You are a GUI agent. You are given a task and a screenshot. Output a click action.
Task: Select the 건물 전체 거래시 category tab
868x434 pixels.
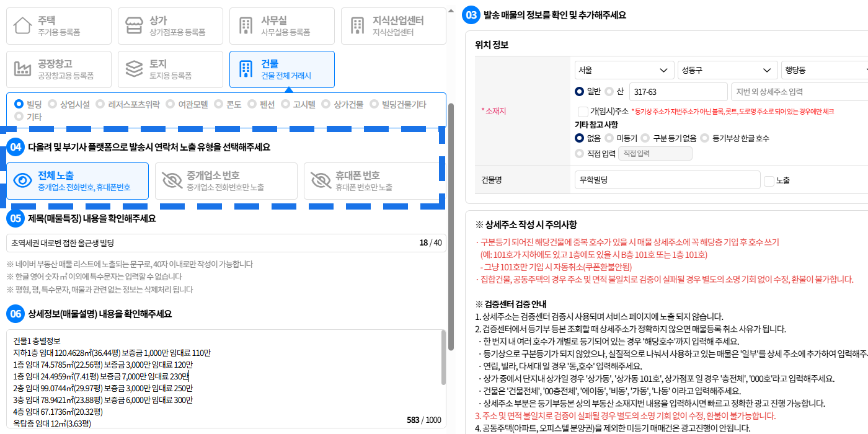281,69
